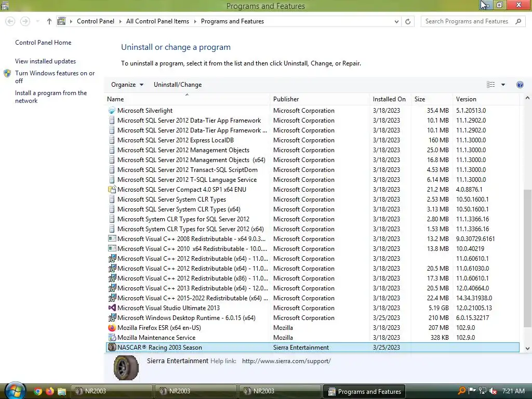
Task: Click the Windows Desktop Runtime icon
Action: coord(112,318)
